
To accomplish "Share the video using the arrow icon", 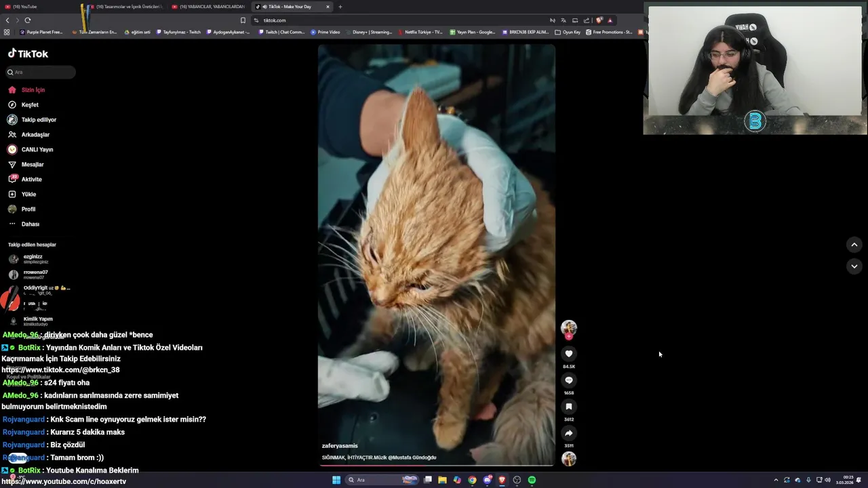I will (x=569, y=433).
